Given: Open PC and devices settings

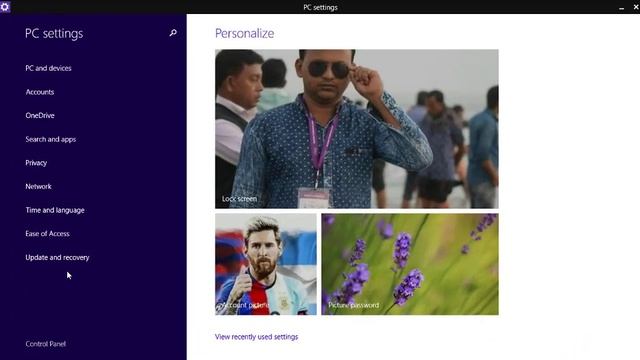Looking at the screenshot, I should pos(48,68).
